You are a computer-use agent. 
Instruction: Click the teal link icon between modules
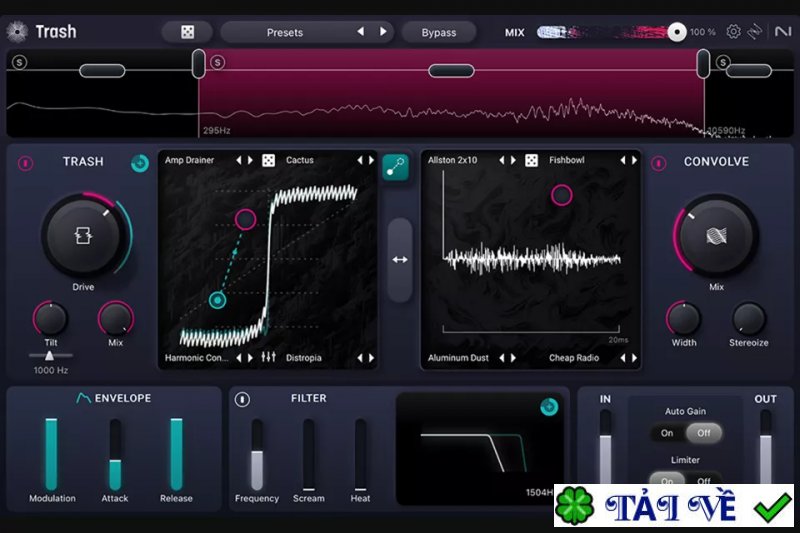[396, 167]
